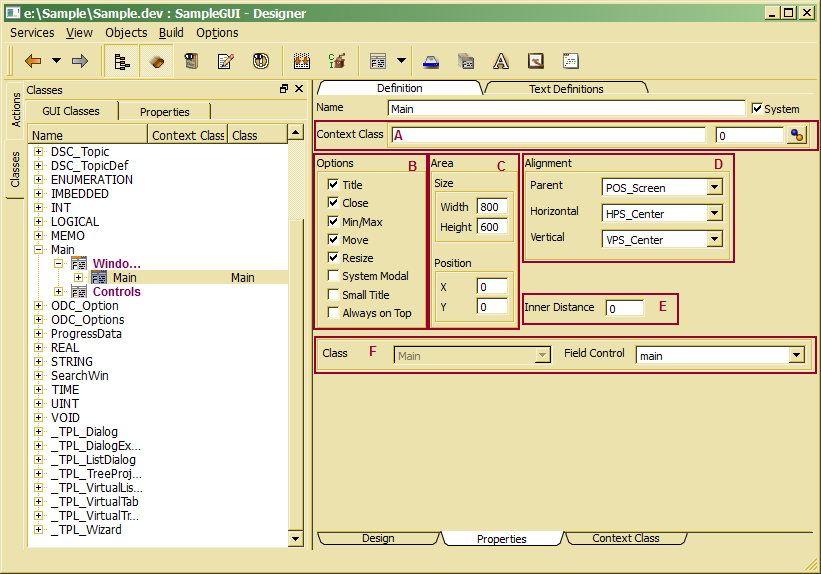Enable the Always on Top checkbox
821x574 pixels.
[x=333, y=313]
